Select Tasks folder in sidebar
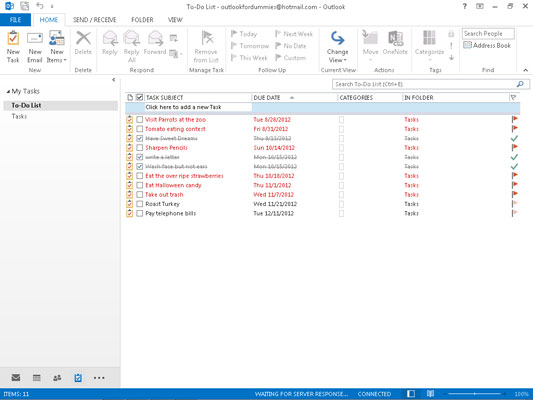 click(19, 116)
